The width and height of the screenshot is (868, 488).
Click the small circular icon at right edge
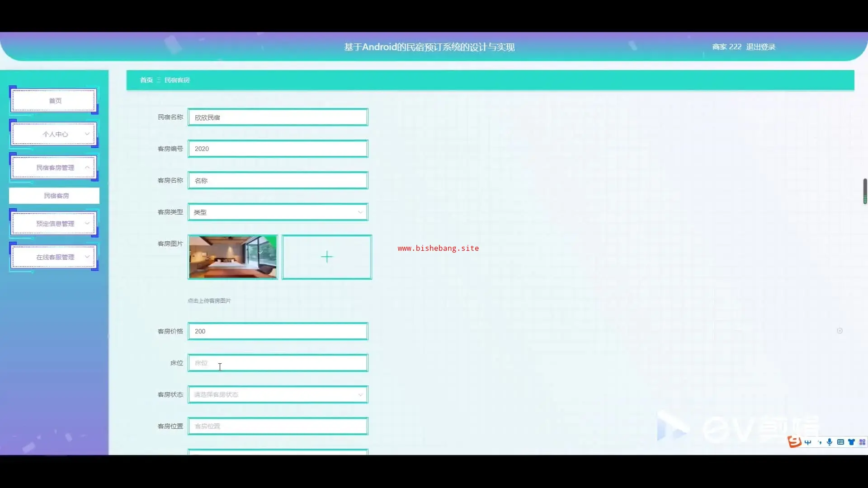tap(840, 331)
